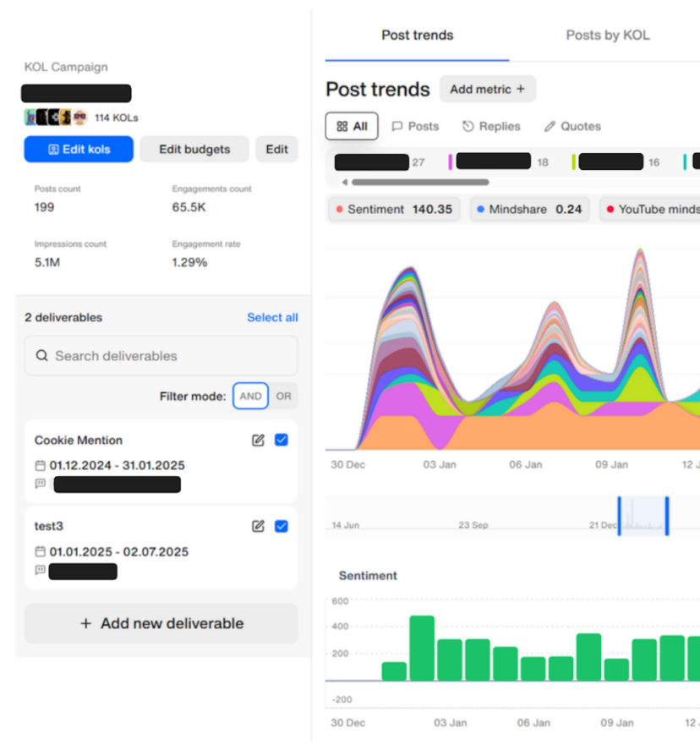Viewport: 700px width, 745px height.
Task: Switch to the Posts by KOL tab
Action: [x=607, y=35]
